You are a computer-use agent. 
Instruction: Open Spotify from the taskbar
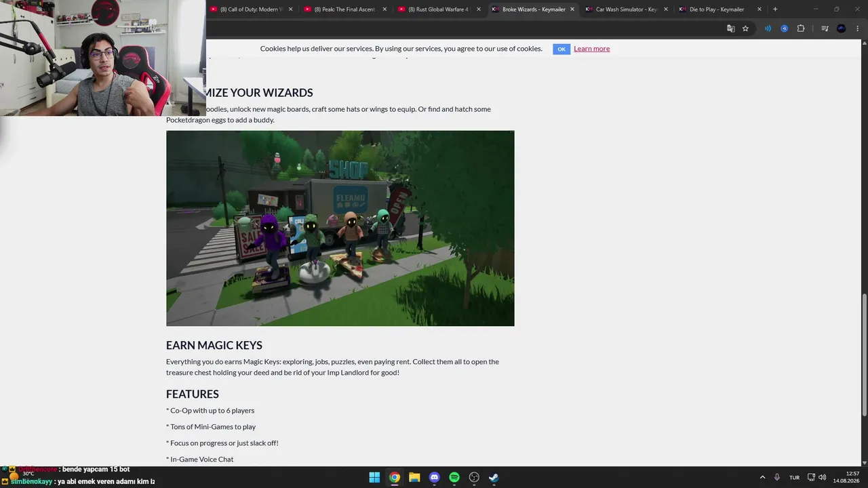click(454, 477)
